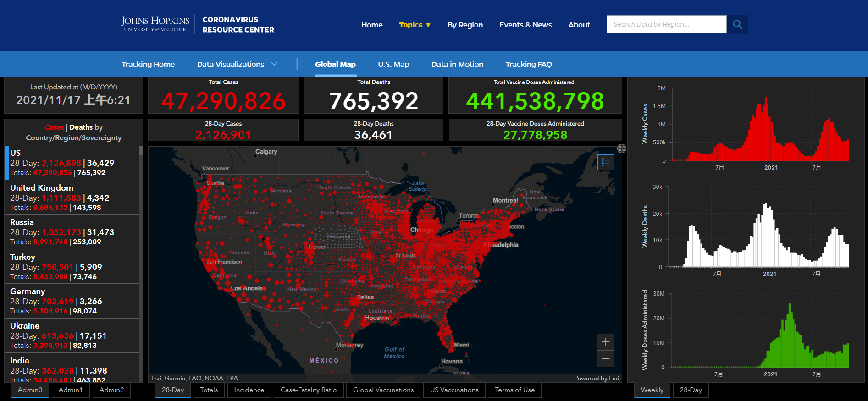Click the Total Cases figure 47,290,826

224,101
